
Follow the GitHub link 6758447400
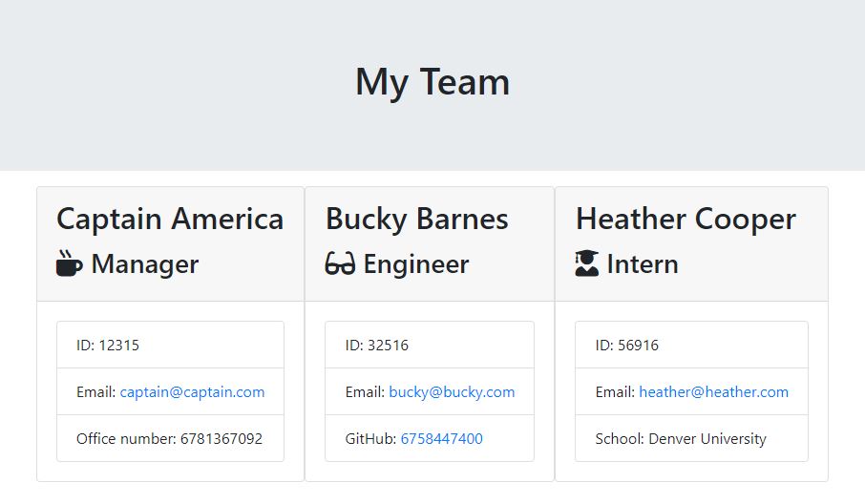pos(441,438)
